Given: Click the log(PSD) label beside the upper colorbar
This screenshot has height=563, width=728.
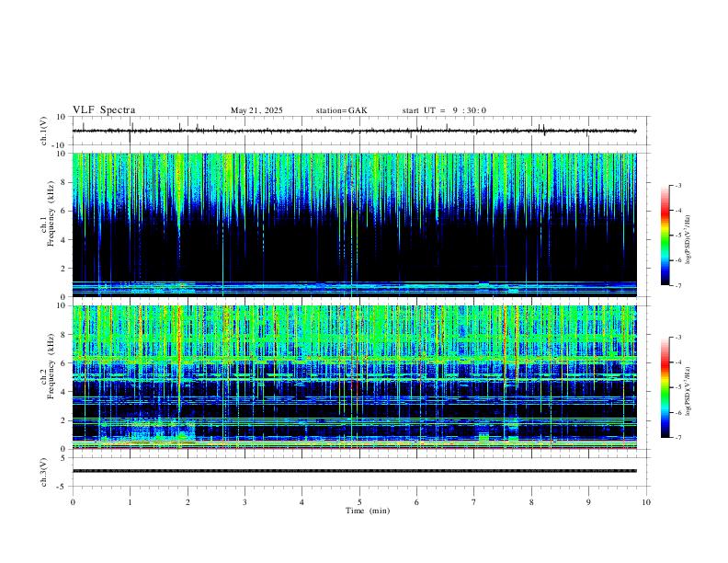Looking at the screenshot, I should pos(688,239).
